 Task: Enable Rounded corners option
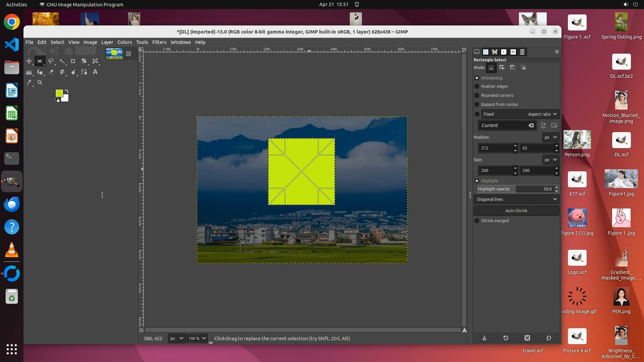[477, 96]
